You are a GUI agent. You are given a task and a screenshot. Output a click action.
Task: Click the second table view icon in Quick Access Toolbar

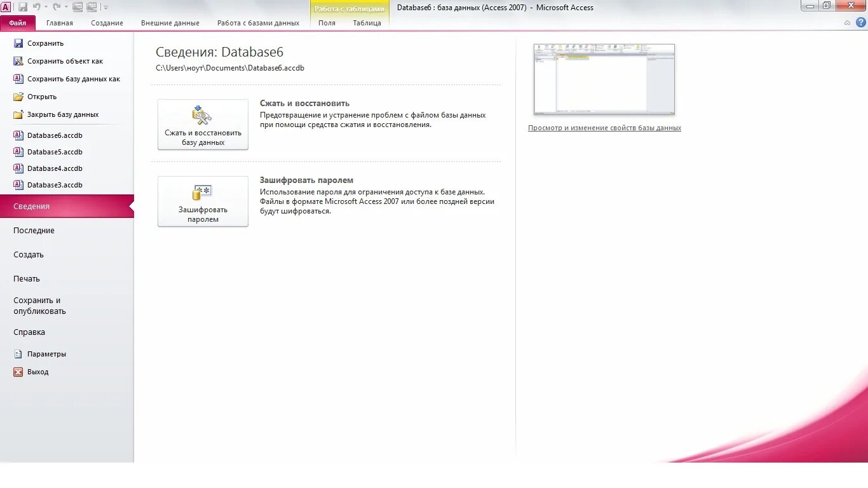pyautogui.click(x=92, y=7)
